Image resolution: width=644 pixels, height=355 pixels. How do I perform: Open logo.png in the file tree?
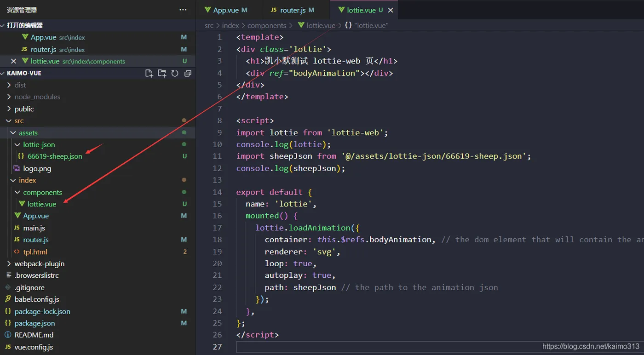pyautogui.click(x=37, y=168)
